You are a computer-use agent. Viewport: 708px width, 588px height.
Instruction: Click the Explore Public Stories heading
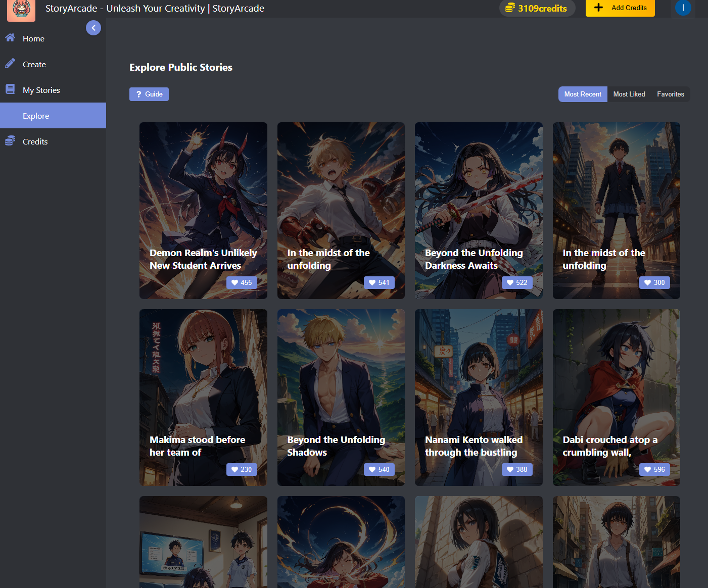[x=181, y=67]
